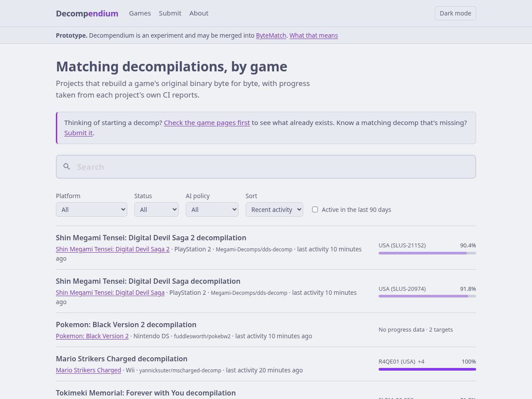The height and width of the screenshot is (399, 532).
Task: Open the Mario Strikers Charged link
Action: click(x=88, y=370)
